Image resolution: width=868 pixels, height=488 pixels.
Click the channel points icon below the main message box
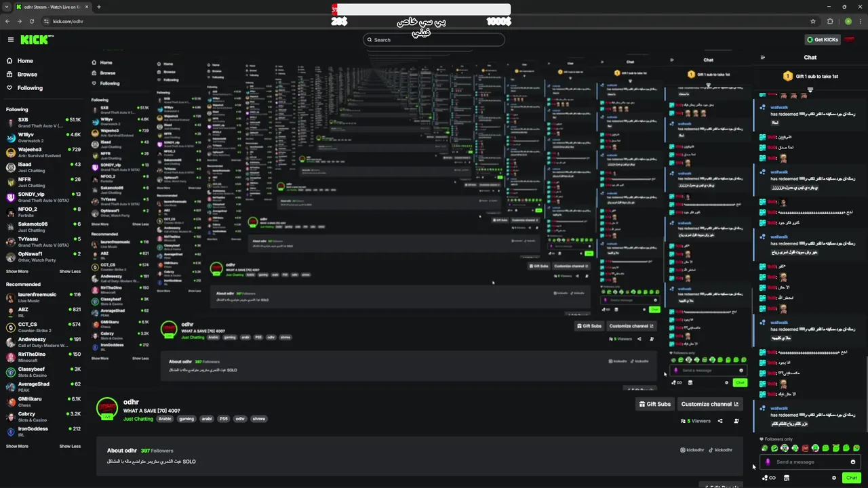click(769, 478)
